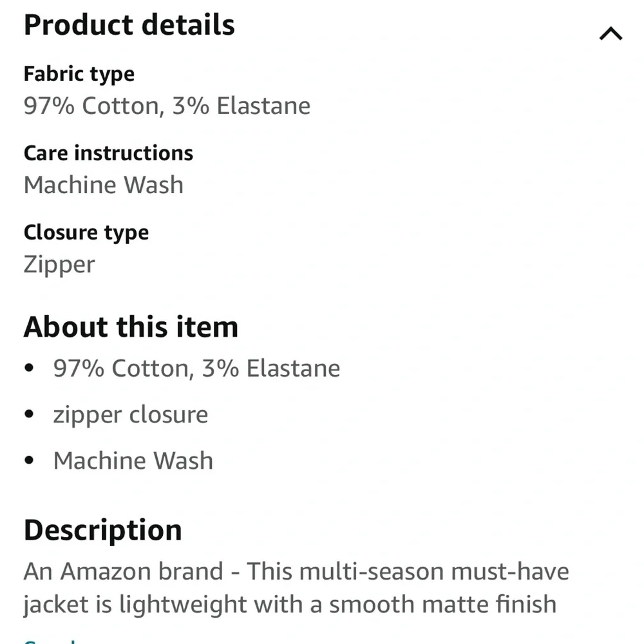Click the bullet dot before zipper closure
The height and width of the screenshot is (644, 644).
[28, 415]
